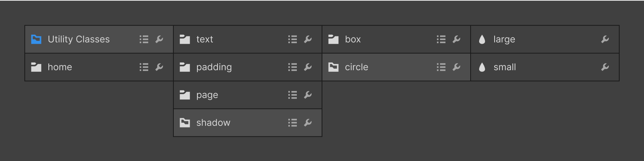Click the wrench icon for small style
644x161 pixels.
coord(605,67)
